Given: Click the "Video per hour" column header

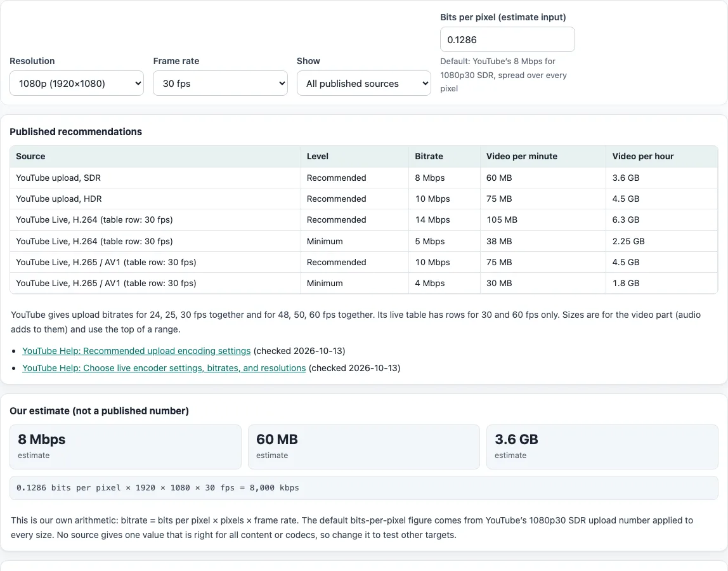Looking at the screenshot, I should coord(661,156).
